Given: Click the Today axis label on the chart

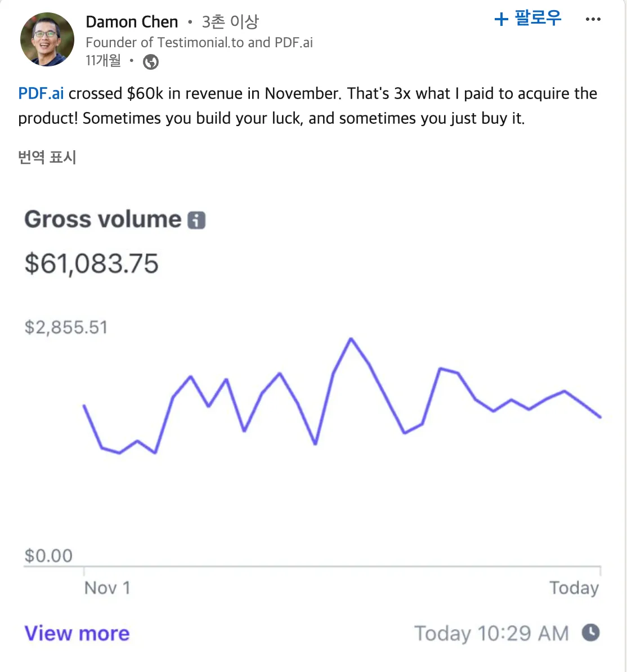Looking at the screenshot, I should [x=574, y=588].
